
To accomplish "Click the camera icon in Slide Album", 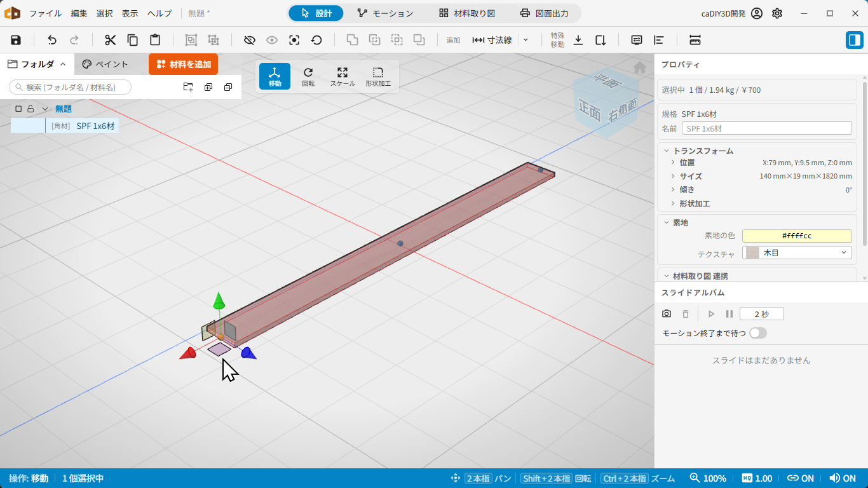I will click(667, 314).
